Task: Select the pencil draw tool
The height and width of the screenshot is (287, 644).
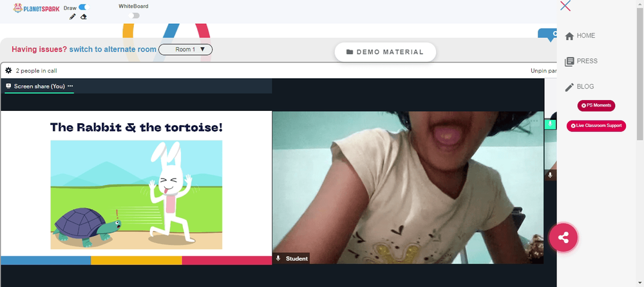Action: [x=73, y=17]
